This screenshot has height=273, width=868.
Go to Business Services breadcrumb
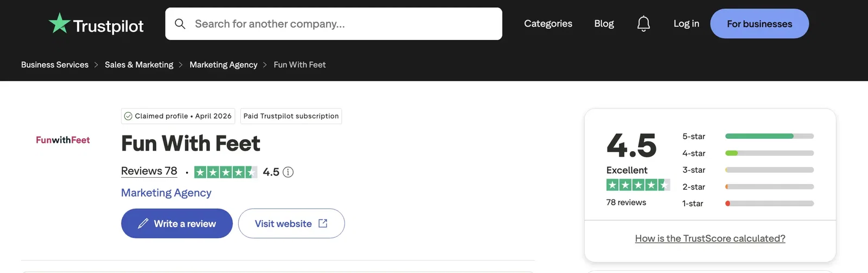point(55,64)
